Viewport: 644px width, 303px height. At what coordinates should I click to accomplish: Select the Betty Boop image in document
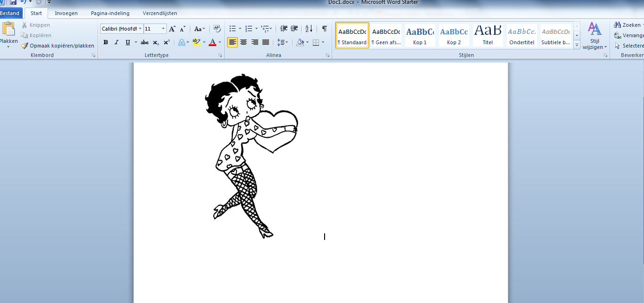pyautogui.click(x=251, y=155)
